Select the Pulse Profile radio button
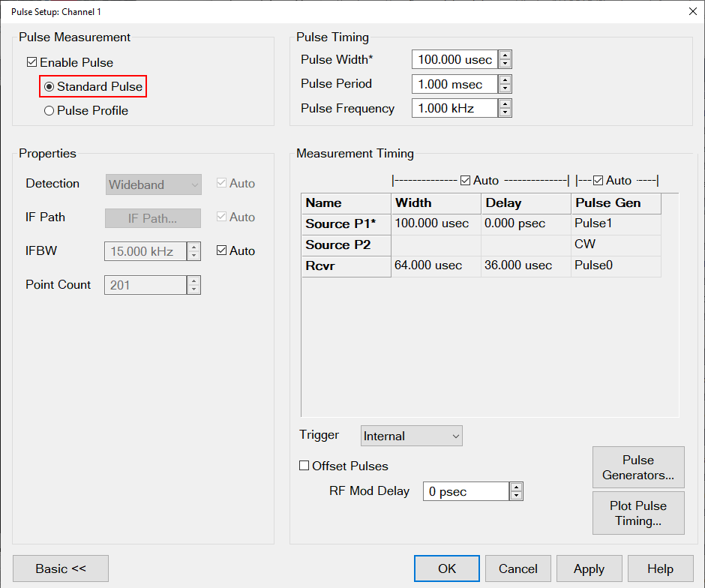705x588 pixels. pyautogui.click(x=49, y=111)
